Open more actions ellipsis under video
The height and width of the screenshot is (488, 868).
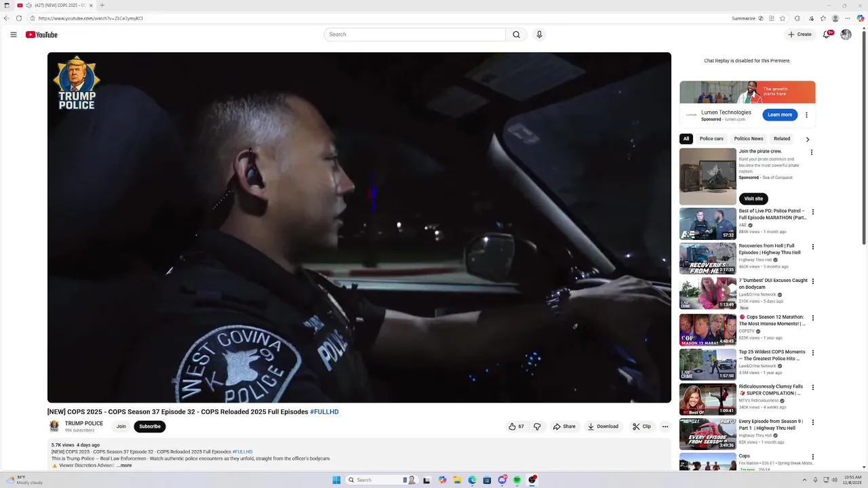[665, 426]
